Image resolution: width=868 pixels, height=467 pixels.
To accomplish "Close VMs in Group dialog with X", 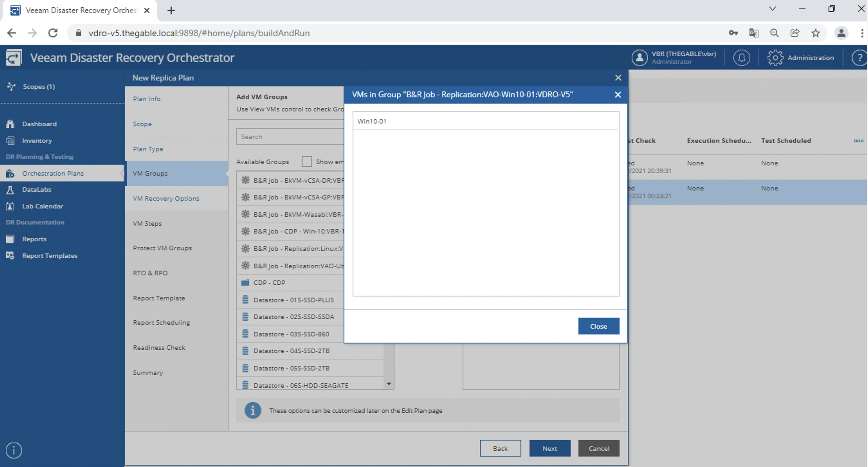I will pos(618,95).
